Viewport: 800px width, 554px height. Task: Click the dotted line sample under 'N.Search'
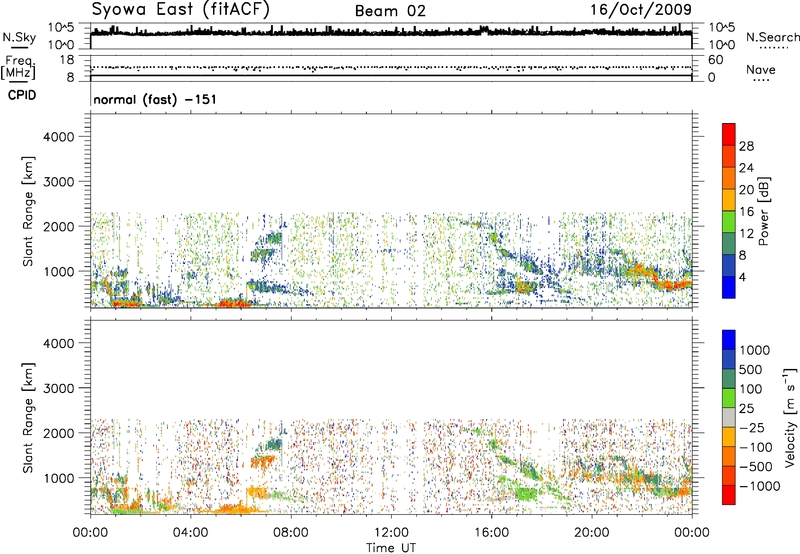pos(774,48)
